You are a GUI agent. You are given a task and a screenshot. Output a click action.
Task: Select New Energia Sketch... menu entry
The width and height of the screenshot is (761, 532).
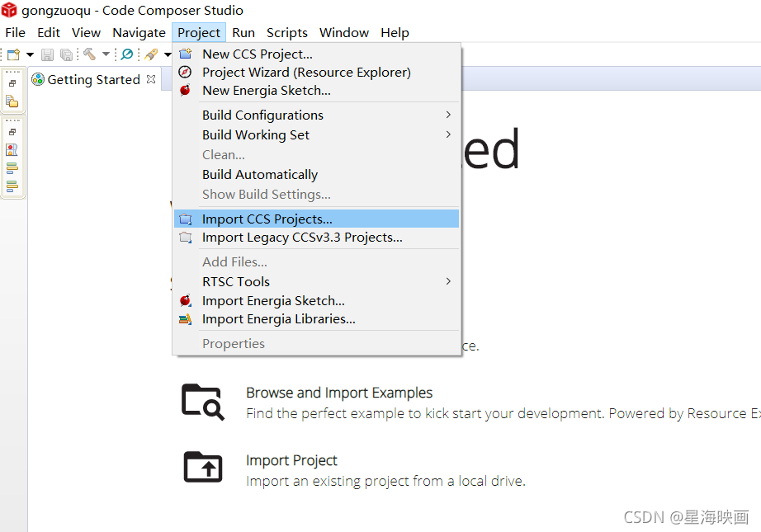point(316,91)
